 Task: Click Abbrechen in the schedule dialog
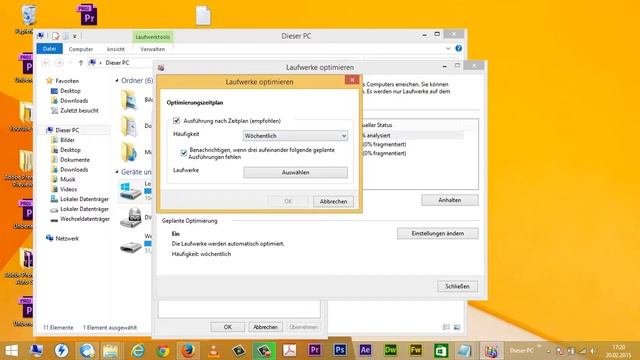coord(333,202)
